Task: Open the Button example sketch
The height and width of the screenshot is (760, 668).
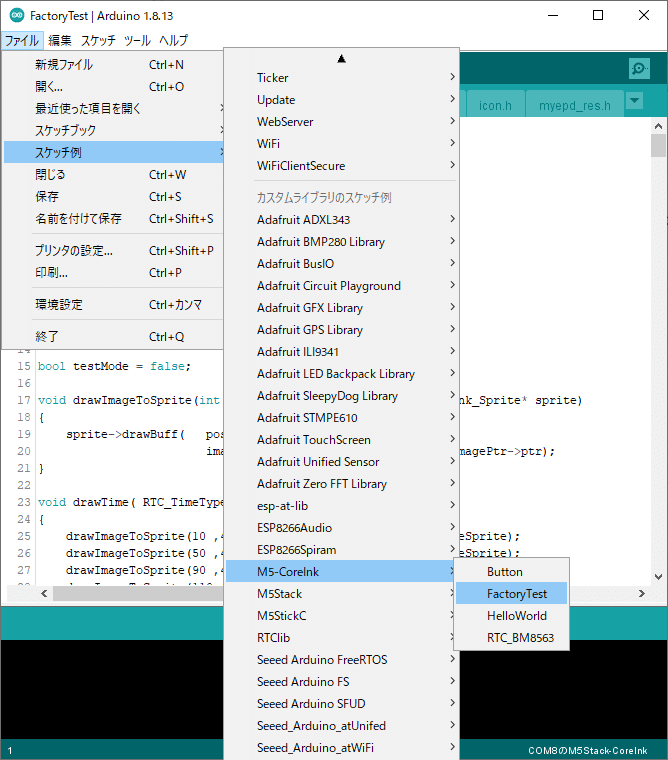Action: click(x=511, y=571)
